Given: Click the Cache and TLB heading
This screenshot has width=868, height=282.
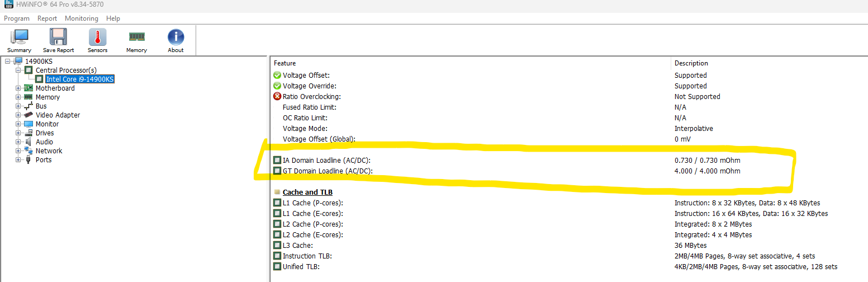Looking at the screenshot, I should [x=307, y=192].
